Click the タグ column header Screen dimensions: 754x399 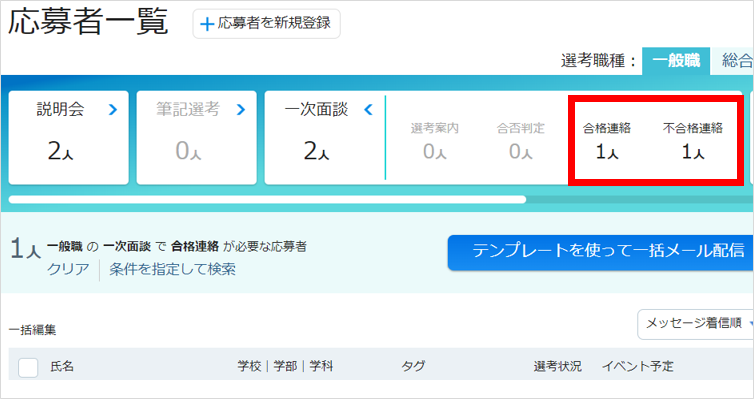(x=413, y=366)
